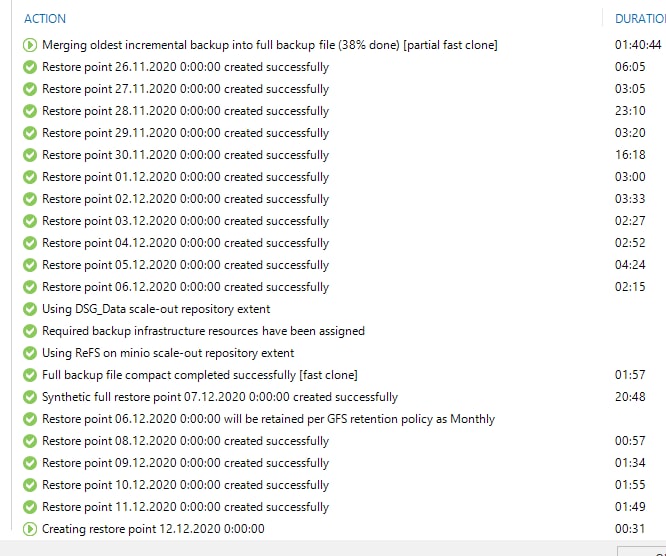Click the DURATION column header
Image resolution: width=666 pixels, height=556 pixels.
click(x=639, y=18)
